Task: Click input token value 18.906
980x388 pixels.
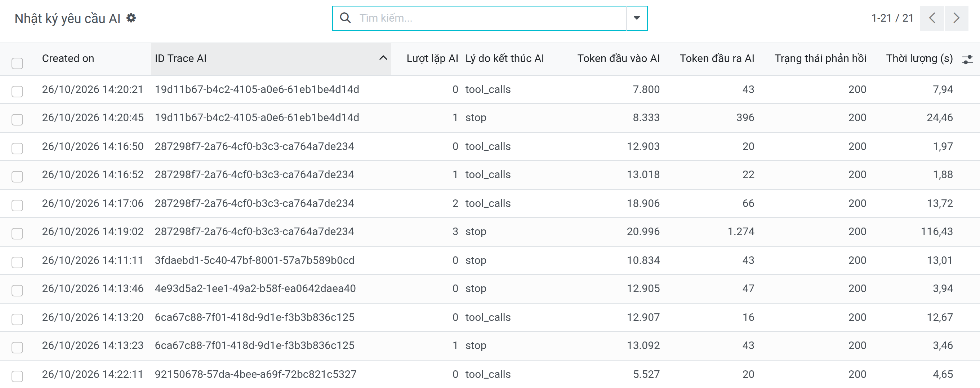Action: click(643, 203)
